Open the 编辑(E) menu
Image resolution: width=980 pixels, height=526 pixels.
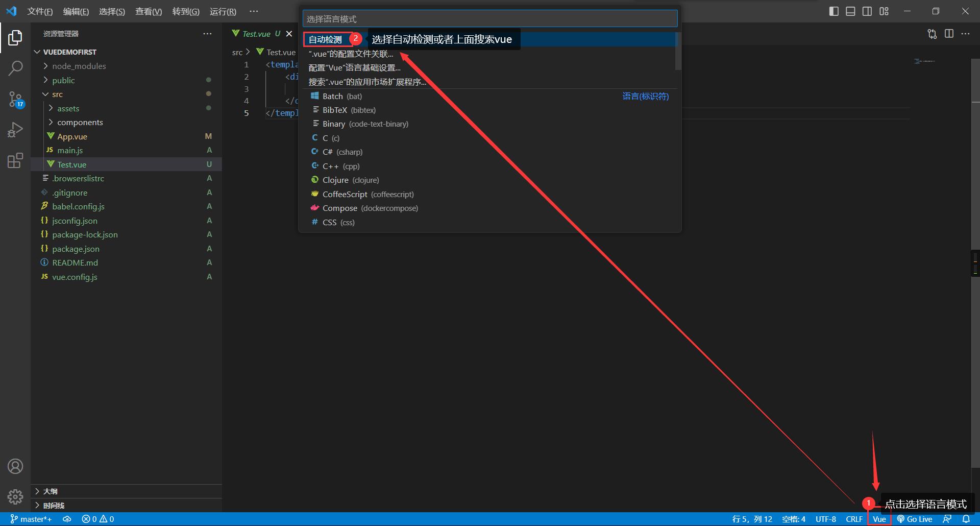pyautogui.click(x=76, y=11)
